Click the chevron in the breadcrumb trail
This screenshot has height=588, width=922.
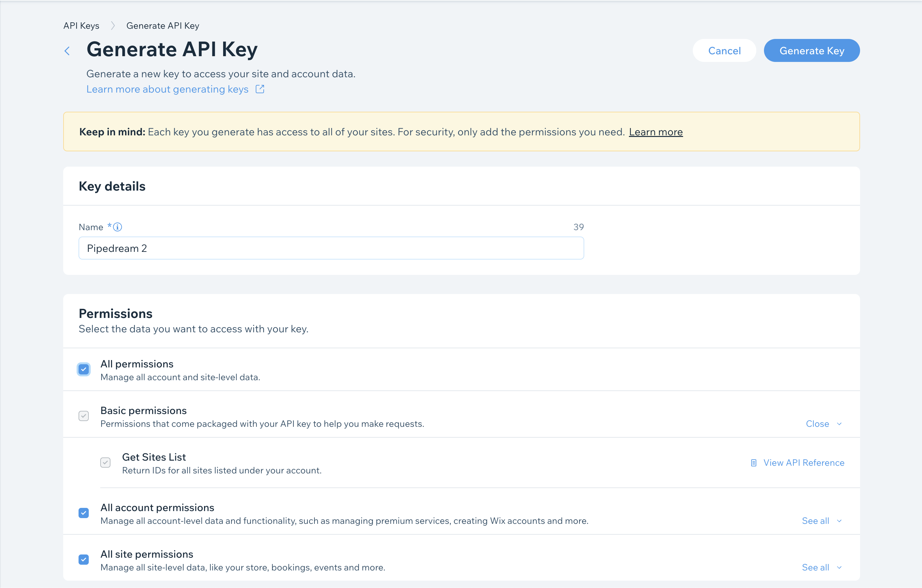click(113, 25)
